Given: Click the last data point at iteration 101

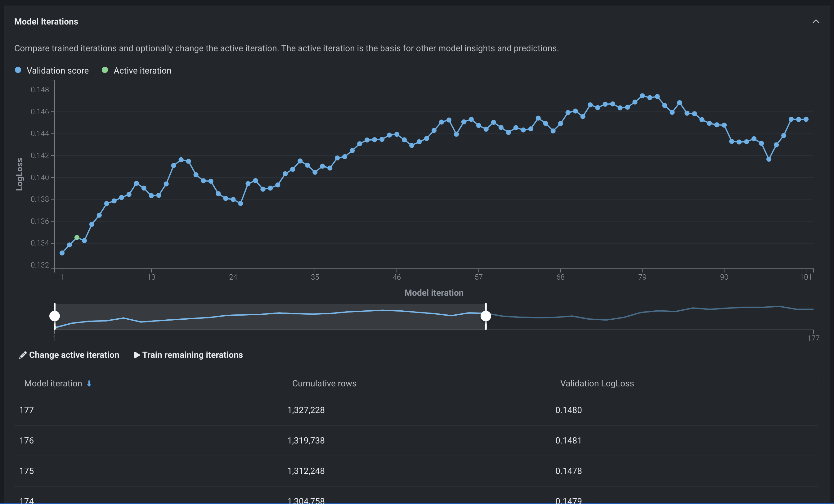Looking at the screenshot, I should (x=806, y=119).
